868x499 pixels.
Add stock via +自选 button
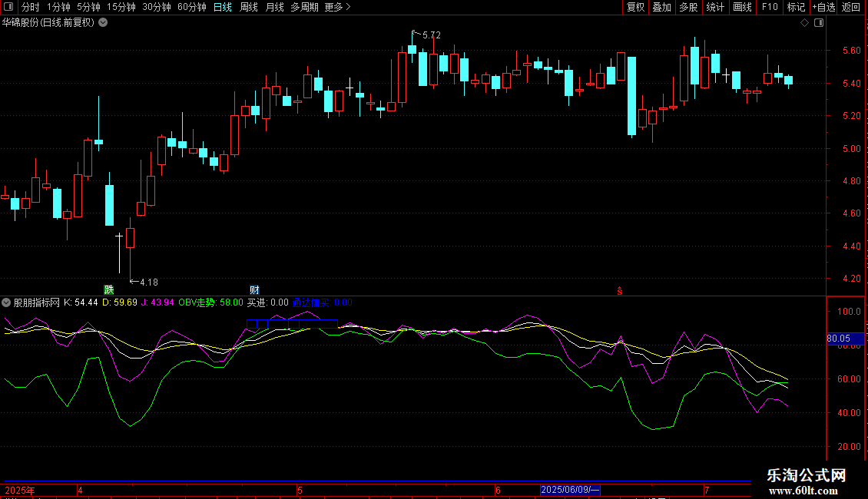pos(823,7)
